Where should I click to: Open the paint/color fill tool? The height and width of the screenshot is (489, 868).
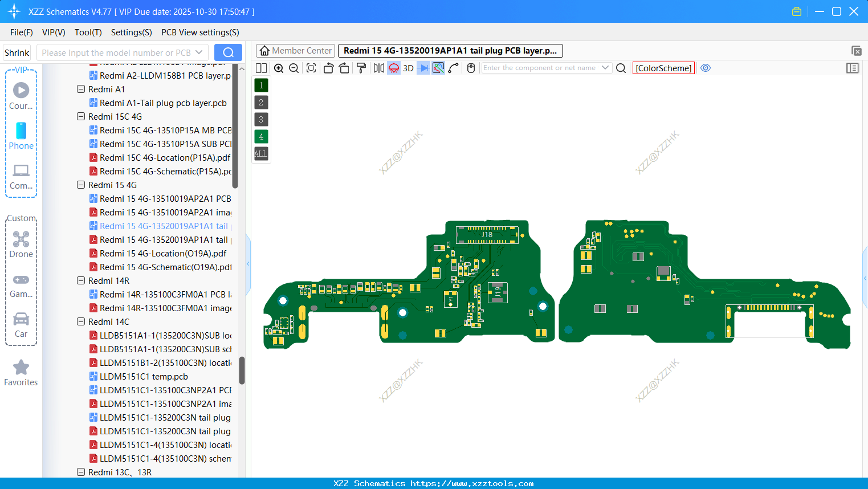coord(361,68)
